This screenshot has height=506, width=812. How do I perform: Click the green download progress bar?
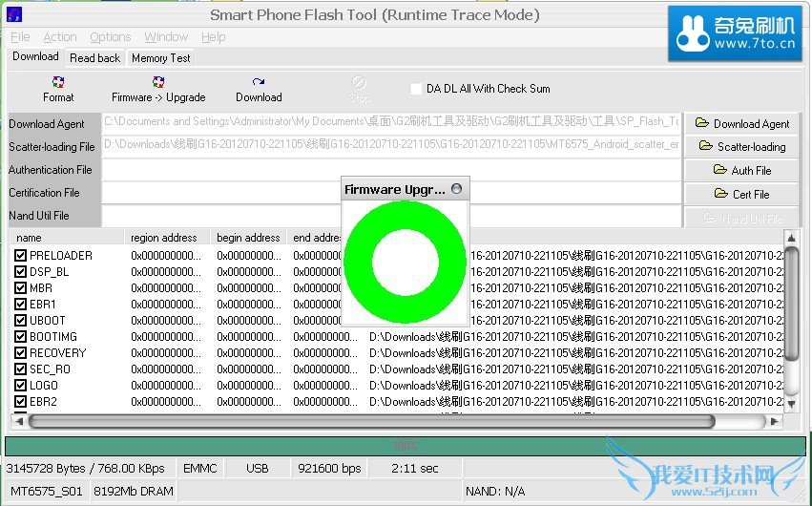[405, 446]
